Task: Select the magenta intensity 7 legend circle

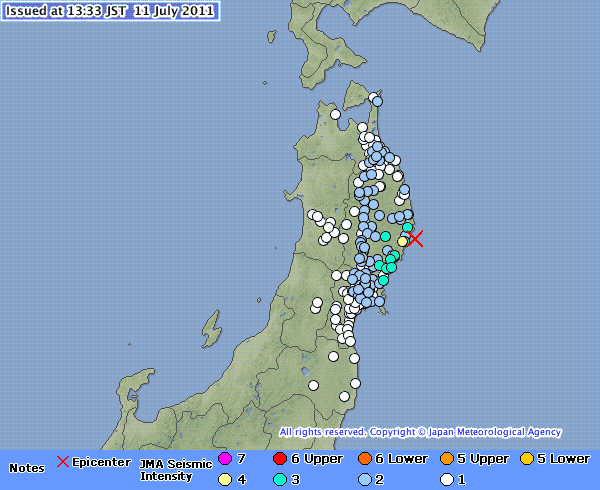Action: point(225,459)
